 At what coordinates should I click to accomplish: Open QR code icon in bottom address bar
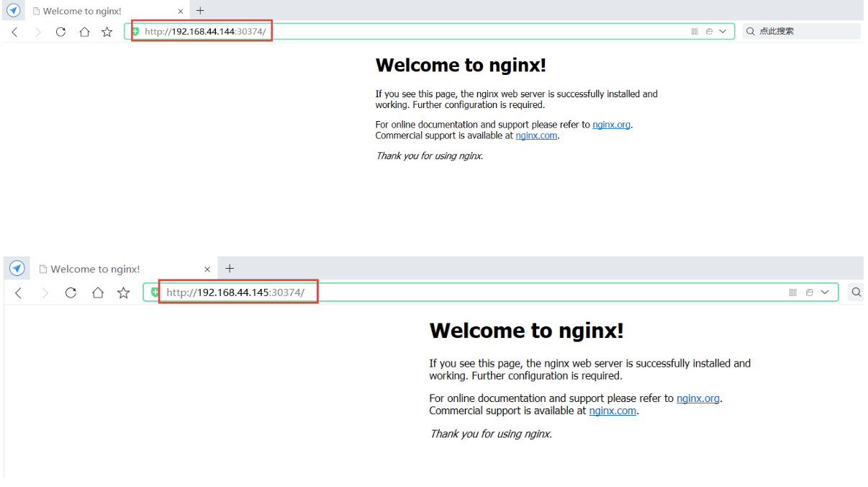tap(793, 292)
